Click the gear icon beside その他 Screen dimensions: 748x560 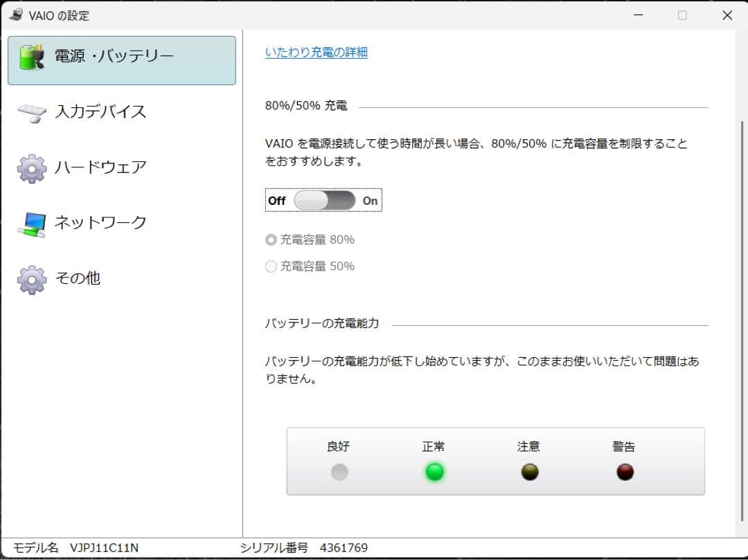31,280
